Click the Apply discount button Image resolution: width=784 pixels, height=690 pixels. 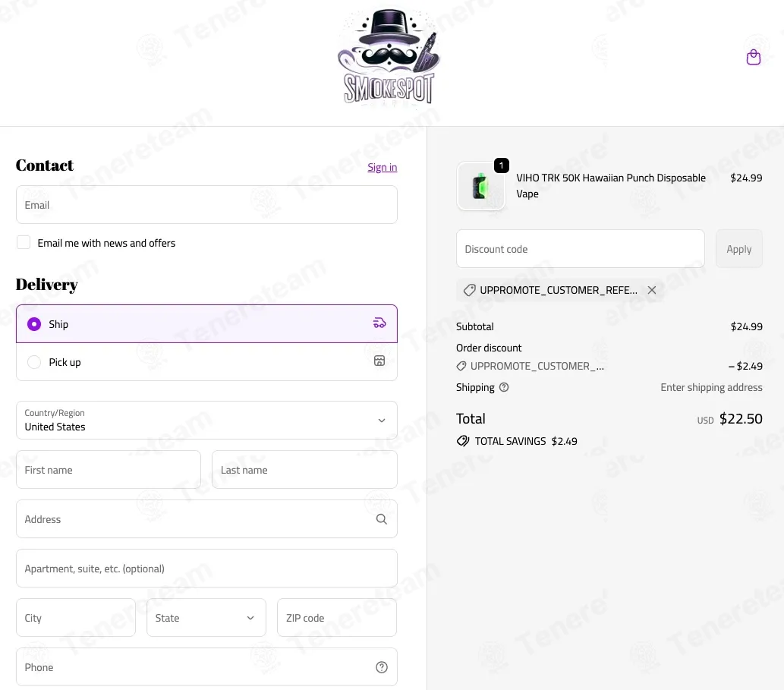pyautogui.click(x=739, y=249)
